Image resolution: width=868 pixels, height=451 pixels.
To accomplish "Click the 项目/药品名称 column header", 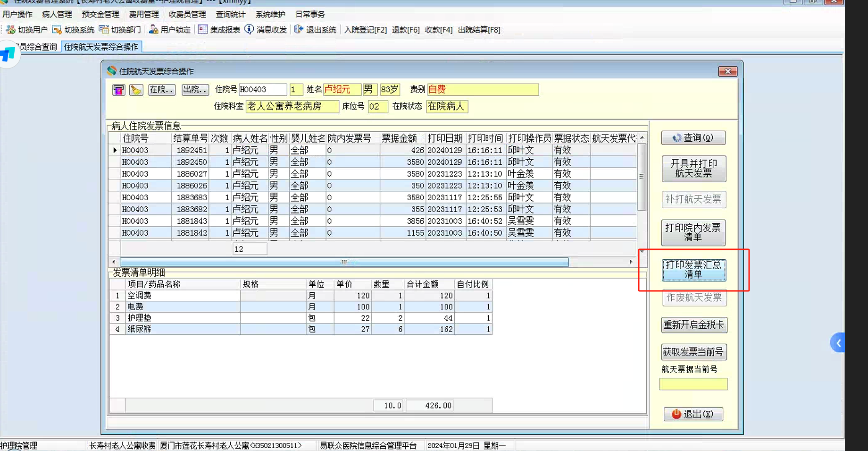I will click(x=183, y=284).
